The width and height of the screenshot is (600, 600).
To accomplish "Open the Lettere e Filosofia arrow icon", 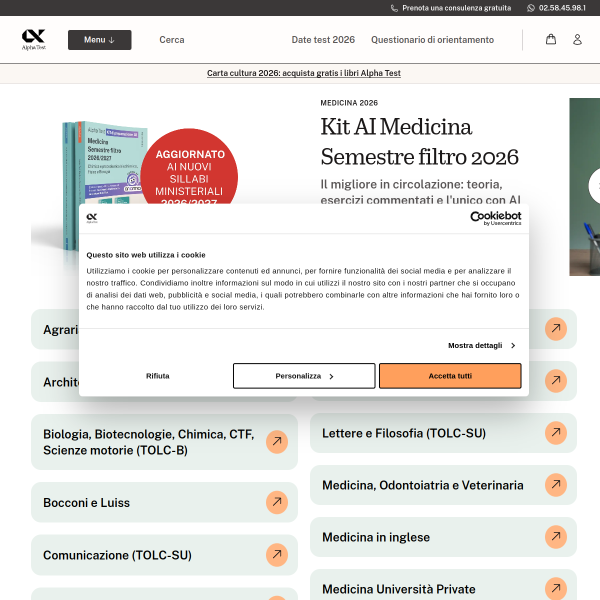I will pyautogui.click(x=556, y=433).
